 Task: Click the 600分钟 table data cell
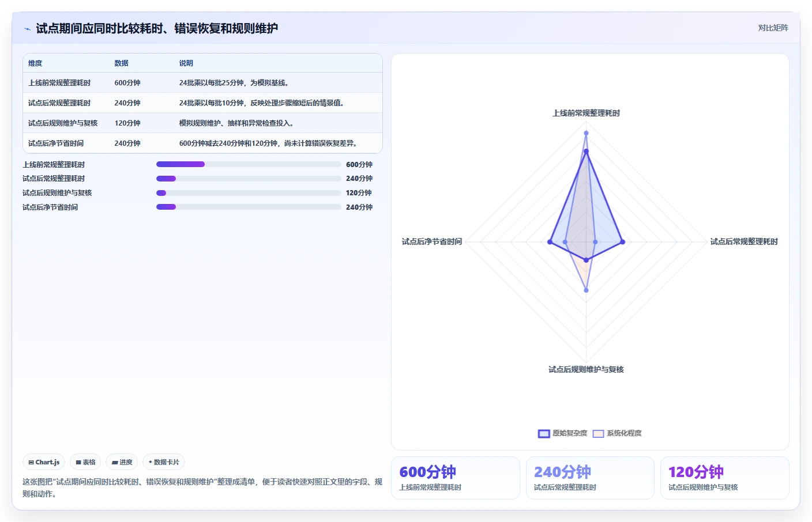(x=127, y=83)
